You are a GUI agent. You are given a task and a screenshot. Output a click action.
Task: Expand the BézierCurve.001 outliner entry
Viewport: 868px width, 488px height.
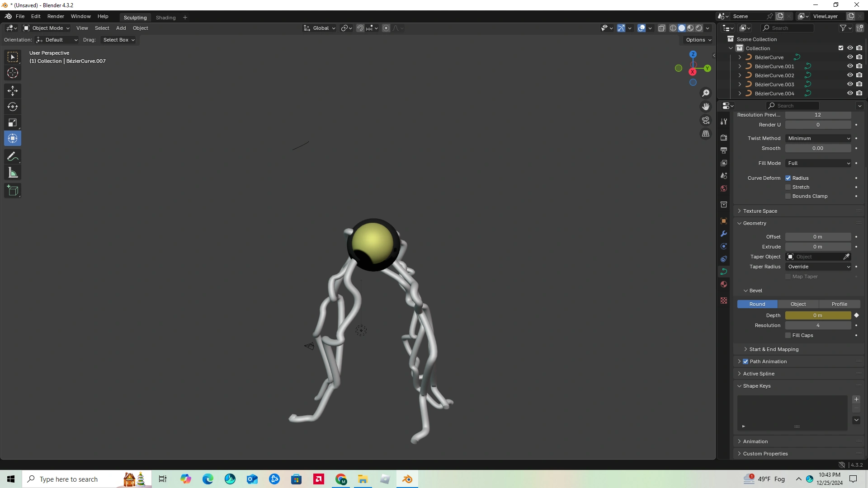tap(740, 66)
